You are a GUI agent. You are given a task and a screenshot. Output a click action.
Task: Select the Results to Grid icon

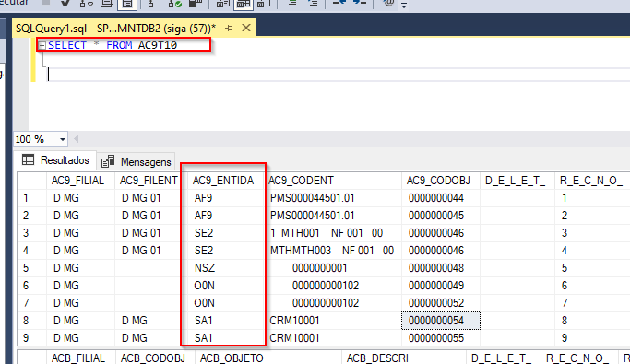point(244,4)
